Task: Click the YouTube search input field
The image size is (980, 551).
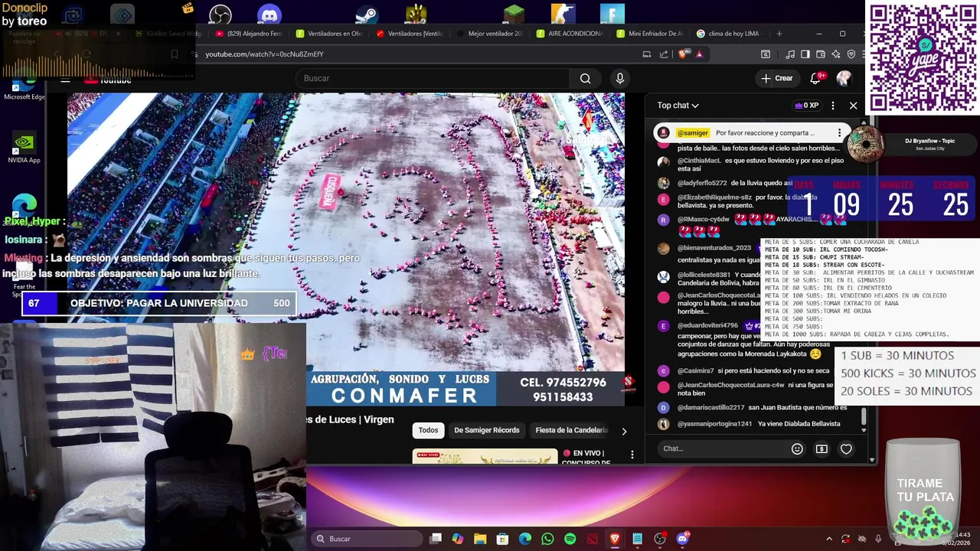Action: (432, 78)
